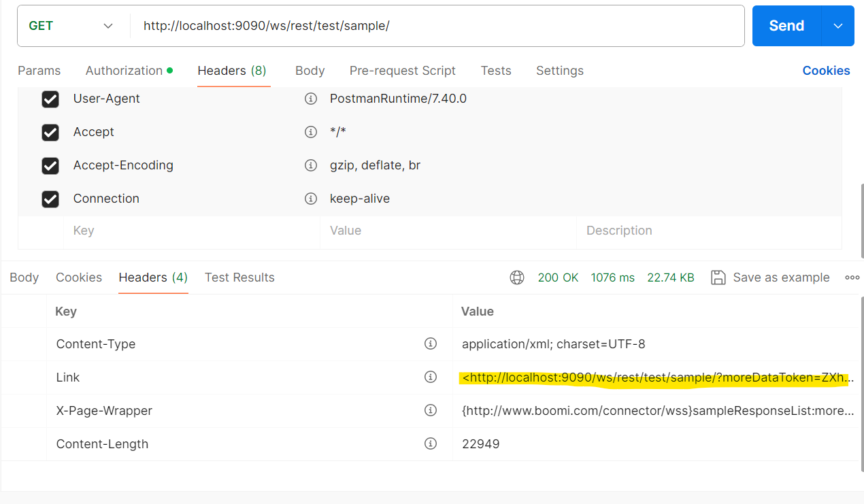This screenshot has width=864, height=504.
Task: Click the info icon next to Accept-Encoding
Action: pyautogui.click(x=311, y=165)
